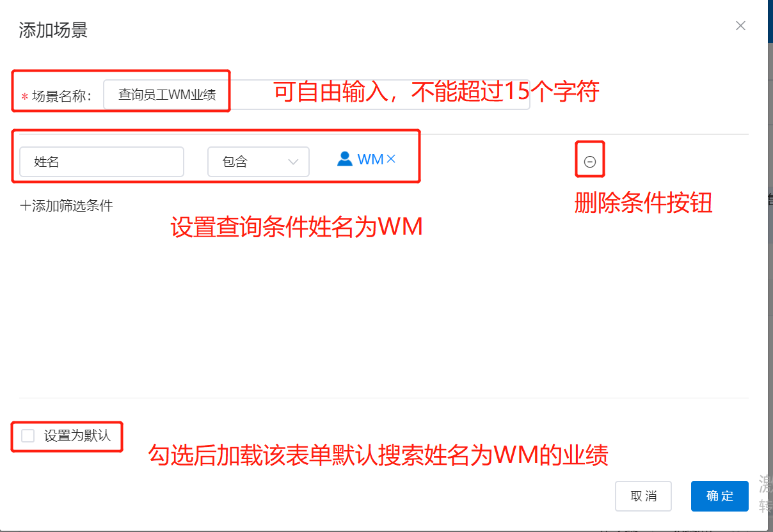Add a filter via 添加筛选条件
Viewport: 773px width, 532px height.
click(x=67, y=206)
